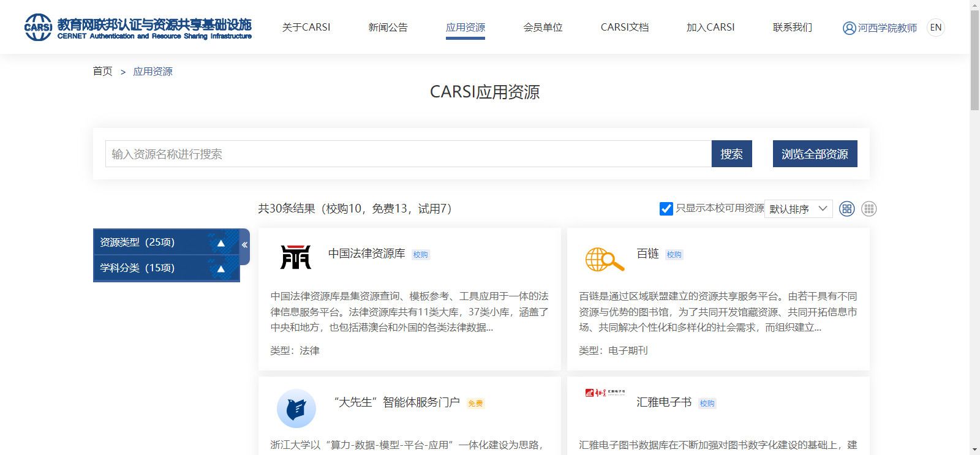Switch language with EN button
Screen dimensions: 980x455
[x=936, y=28]
